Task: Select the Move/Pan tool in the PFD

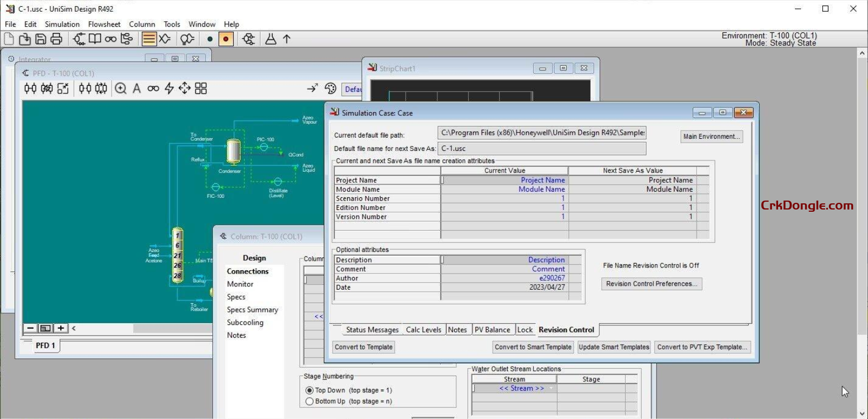Action: point(184,88)
